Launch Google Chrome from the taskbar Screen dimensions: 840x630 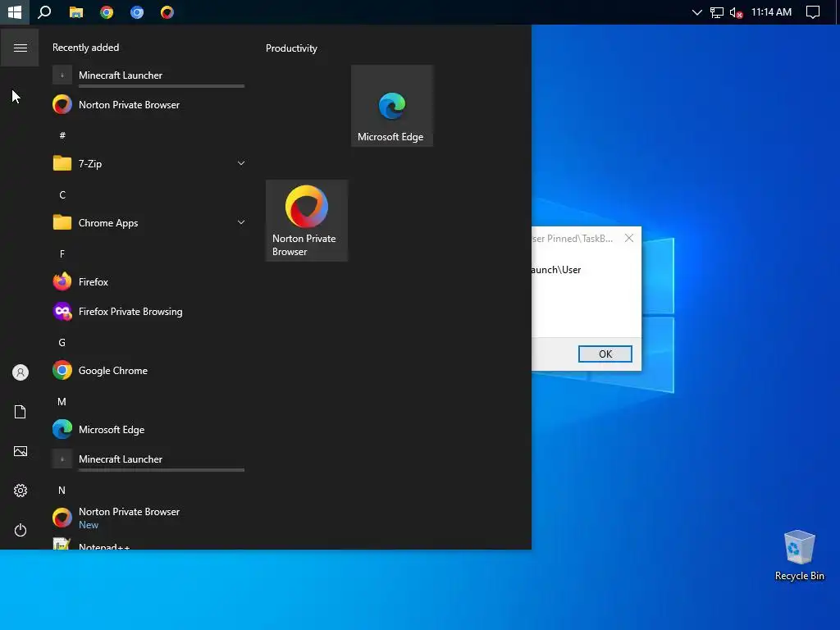point(107,11)
